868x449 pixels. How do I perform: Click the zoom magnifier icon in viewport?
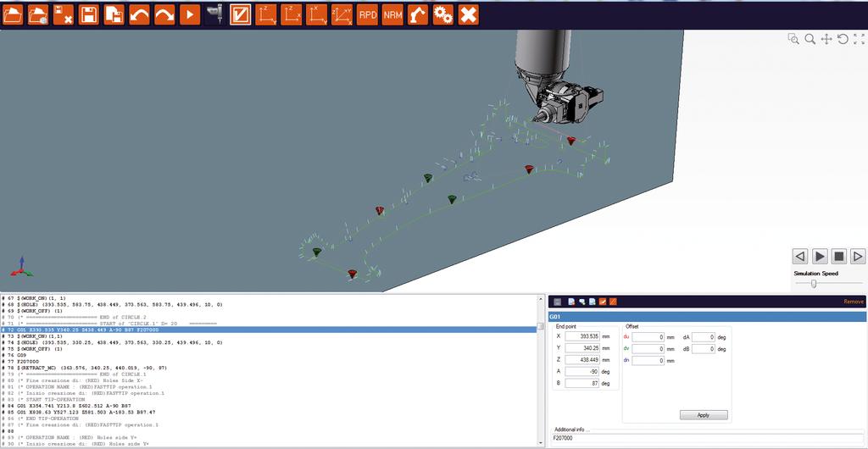click(x=810, y=39)
